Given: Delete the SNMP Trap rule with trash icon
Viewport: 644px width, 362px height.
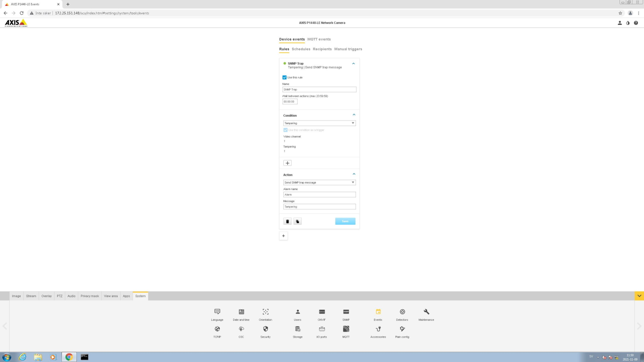Looking at the screenshot, I should point(288,221).
